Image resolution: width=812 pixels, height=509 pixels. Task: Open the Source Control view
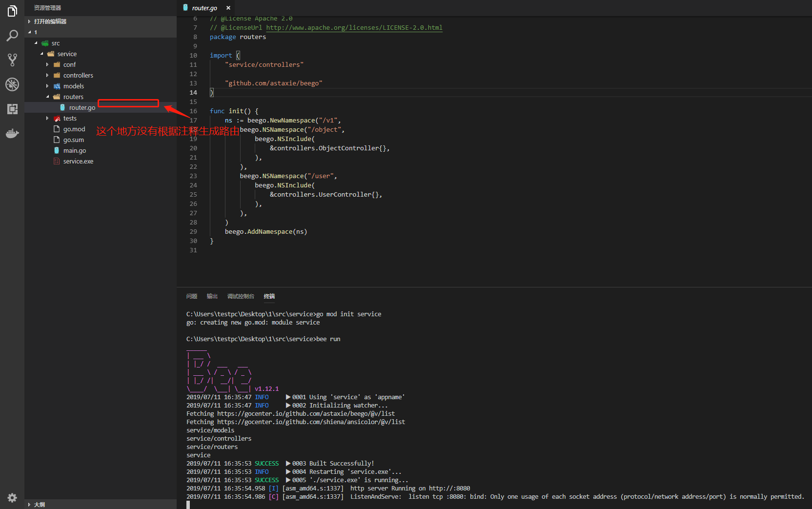pyautogui.click(x=12, y=60)
